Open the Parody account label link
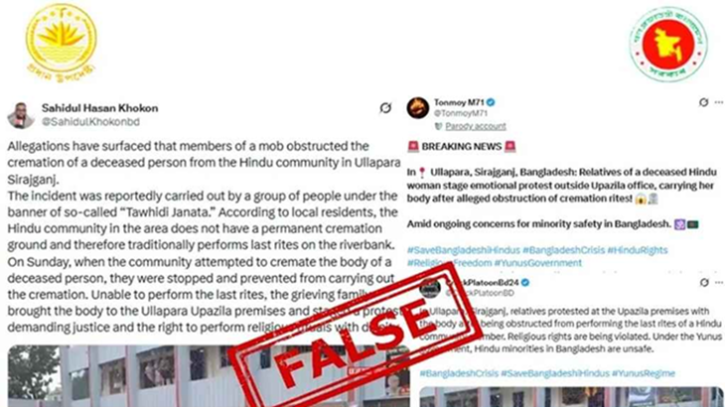 [475, 126]
